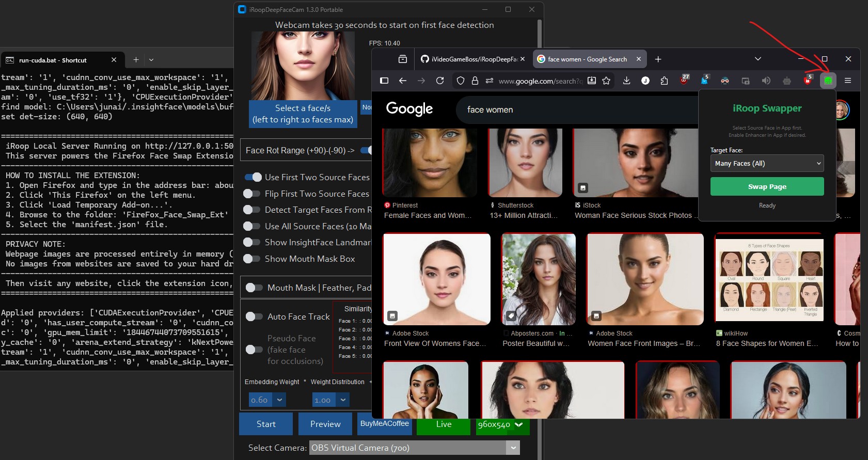Image resolution: width=868 pixels, height=460 pixels.
Task: Click the Firefox back arrow
Action: click(403, 81)
